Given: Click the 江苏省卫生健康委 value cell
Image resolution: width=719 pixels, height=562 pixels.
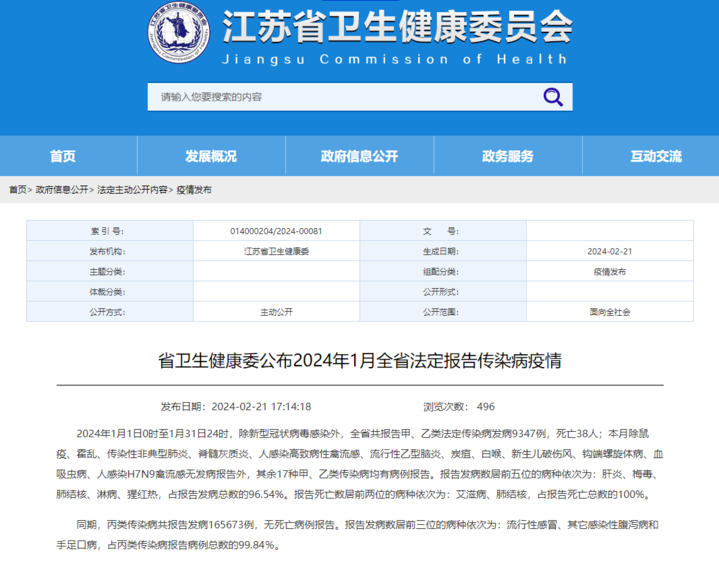Looking at the screenshot, I should (276, 251).
